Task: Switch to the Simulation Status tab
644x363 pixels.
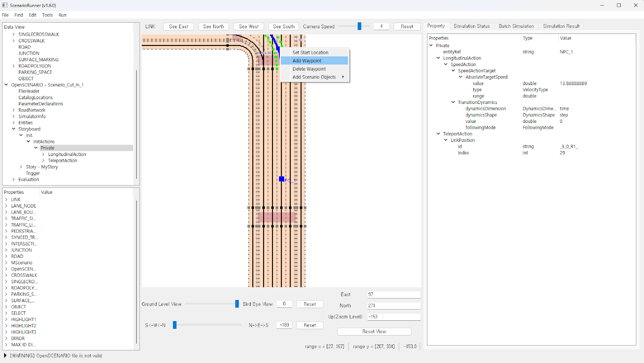Action: click(x=471, y=26)
